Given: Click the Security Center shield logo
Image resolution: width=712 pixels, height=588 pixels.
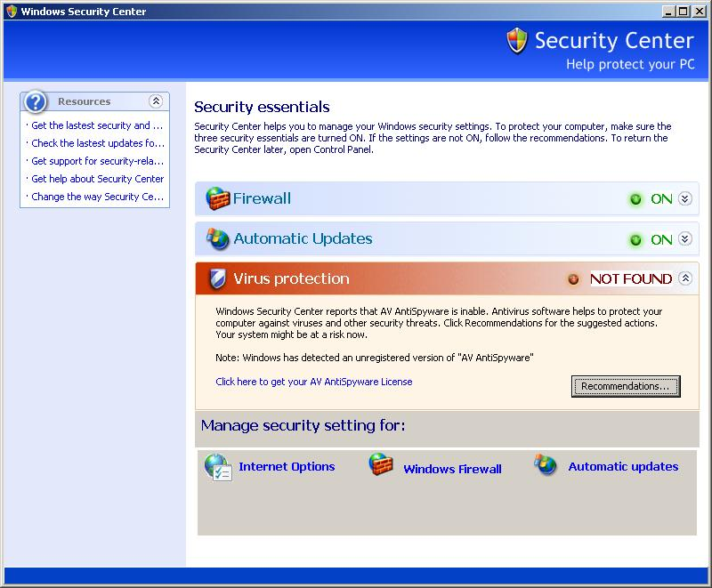Looking at the screenshot, I should coord(517,40).
